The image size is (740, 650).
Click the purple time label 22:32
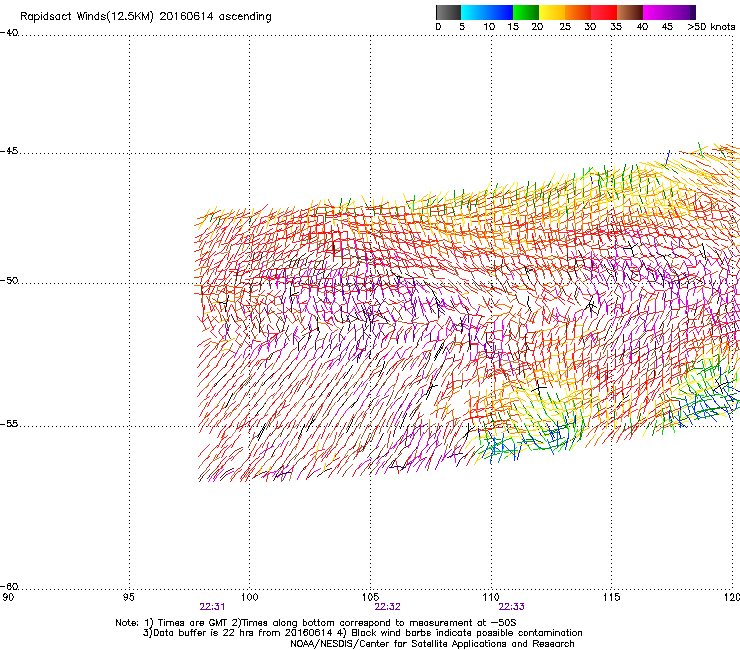(387, 607)
